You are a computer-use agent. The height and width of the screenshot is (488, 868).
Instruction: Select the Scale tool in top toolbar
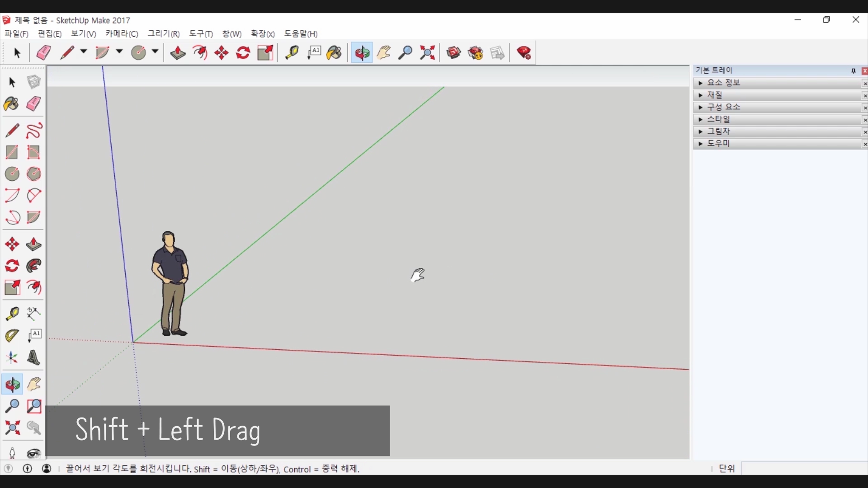coord(265,53)
